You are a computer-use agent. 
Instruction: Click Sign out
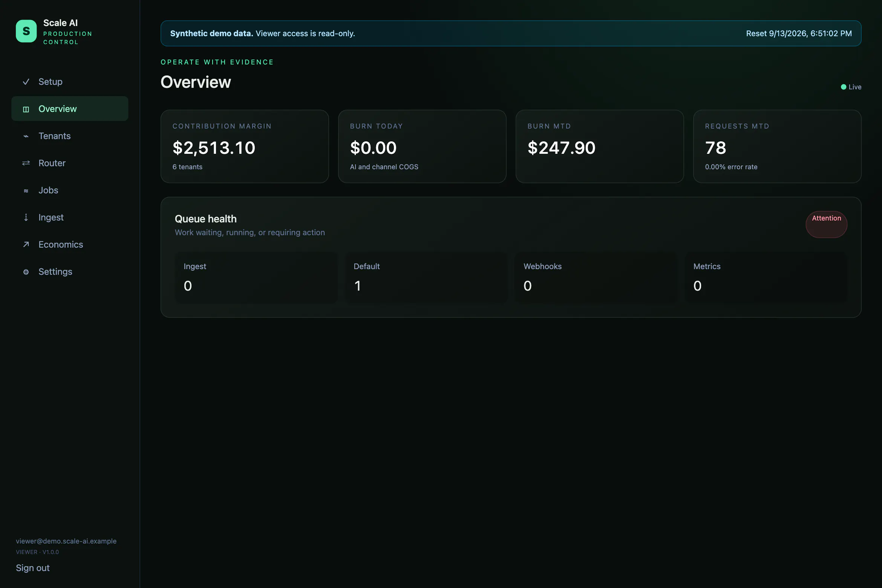pyautogui.click(x=33, y=568)
